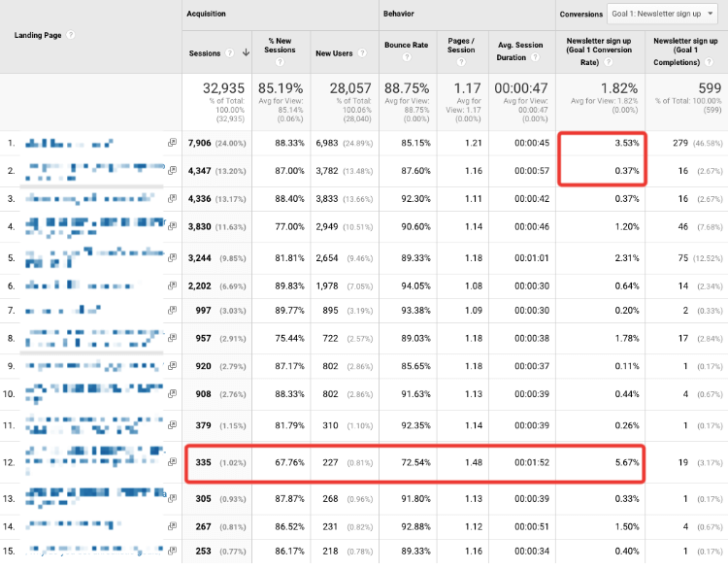Click help icon for Goal 1 Conversion Rate
The height and width of the screenshot is (570, 728).
(609, 62)
